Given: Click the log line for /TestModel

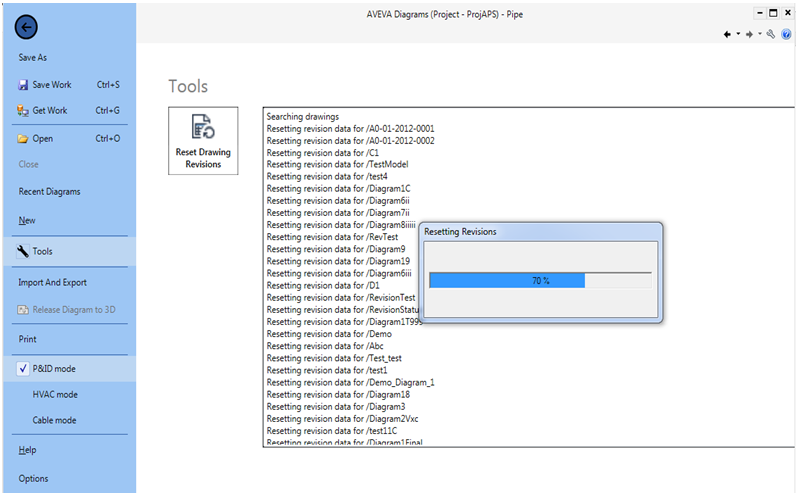Looking at the screenshot, I should click(x=337, y=164).
